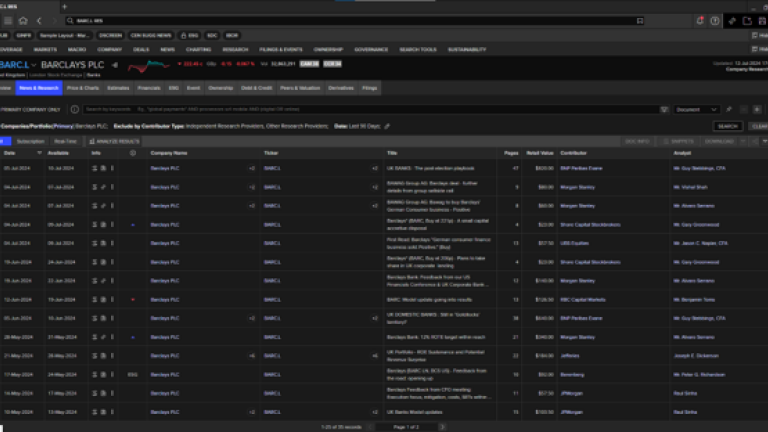This screenshot has height=432, width=768.
Task: Toggle the Real-Time results view
Action: pos(66,141)
